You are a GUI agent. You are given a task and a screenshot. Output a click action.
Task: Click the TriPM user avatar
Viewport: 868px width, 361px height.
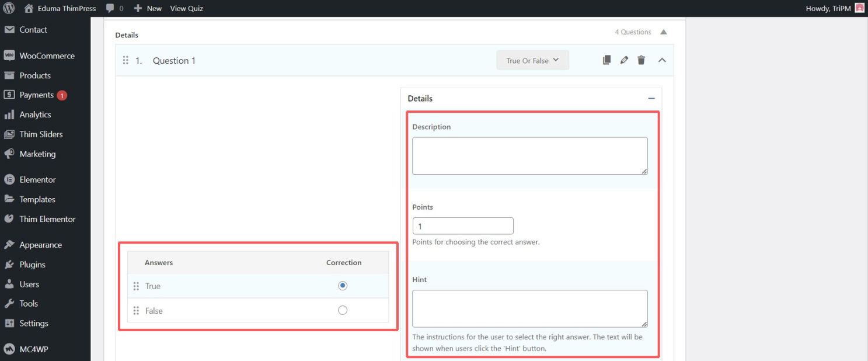coord(859,8)
